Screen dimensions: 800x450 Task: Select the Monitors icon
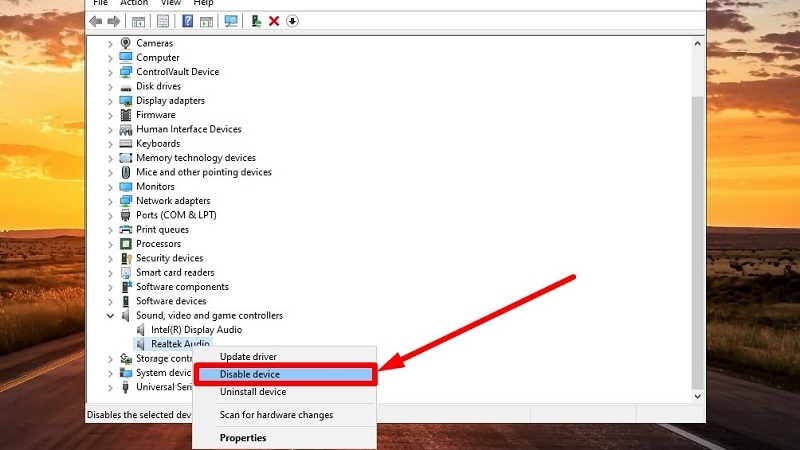pyautogui.click(x=126, y=187)
